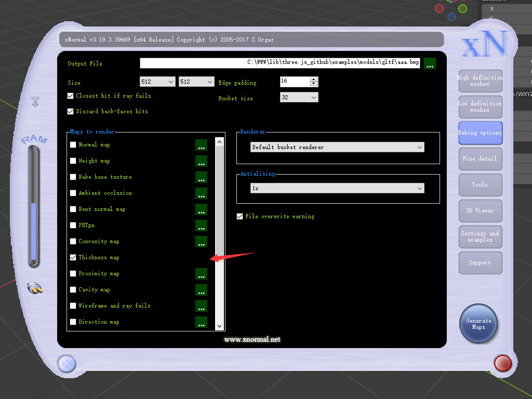
Task: Open Normal map options button
Action: [x=201, y=145]
